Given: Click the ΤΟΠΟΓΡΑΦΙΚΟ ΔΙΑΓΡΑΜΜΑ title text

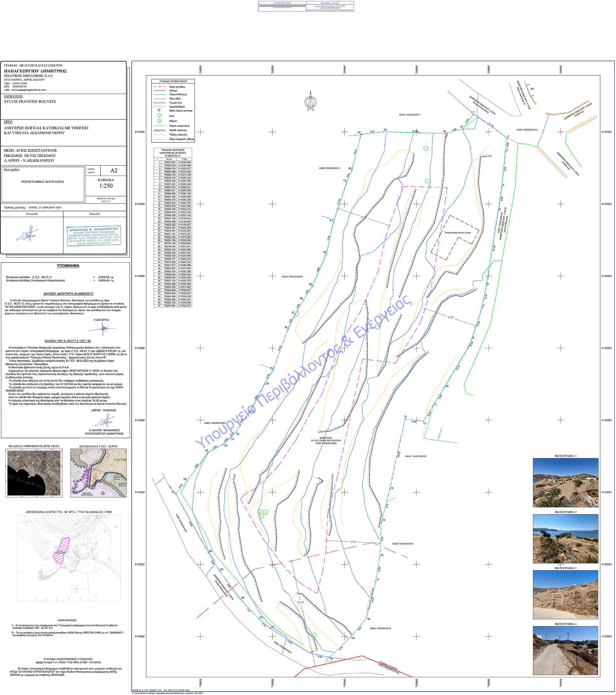Looking at the screenshot, I should pos(43,182).
